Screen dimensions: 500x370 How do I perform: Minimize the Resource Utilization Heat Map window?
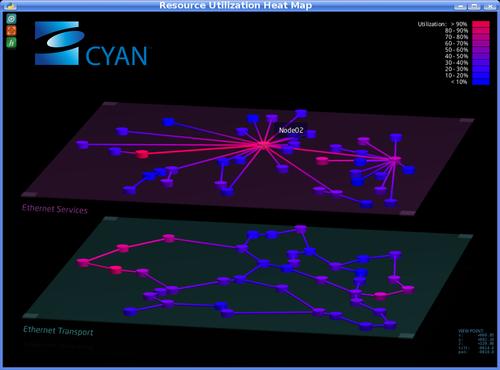460,6
